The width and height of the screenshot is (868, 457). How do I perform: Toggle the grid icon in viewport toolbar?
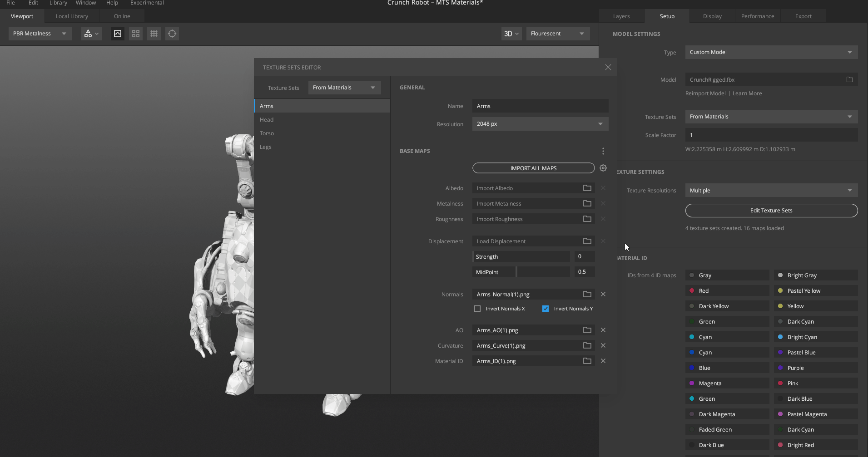[x=154, y=34]
